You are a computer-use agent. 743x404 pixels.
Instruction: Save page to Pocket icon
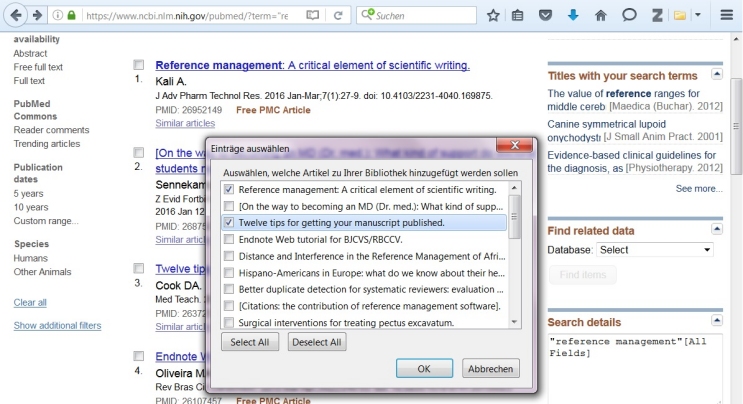coord(545,15)
